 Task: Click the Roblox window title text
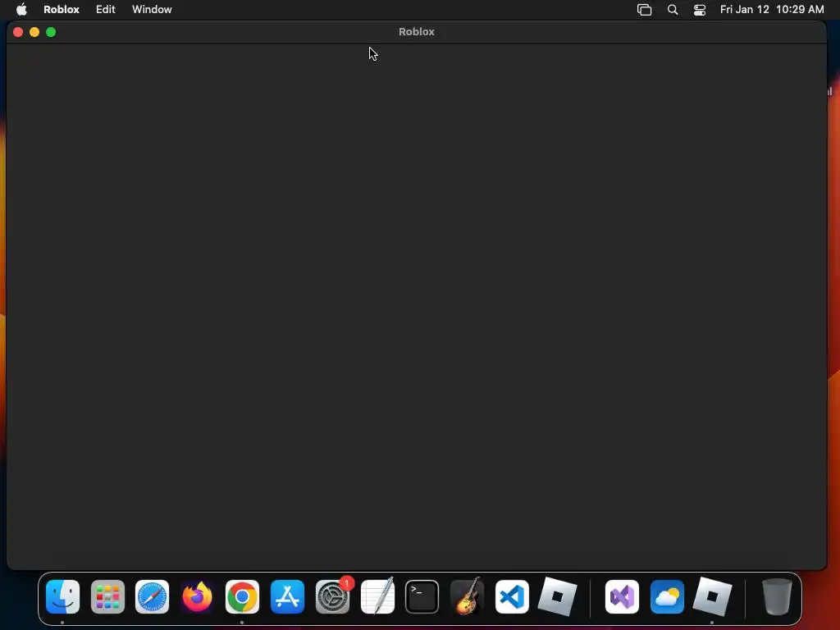point(416,32)
